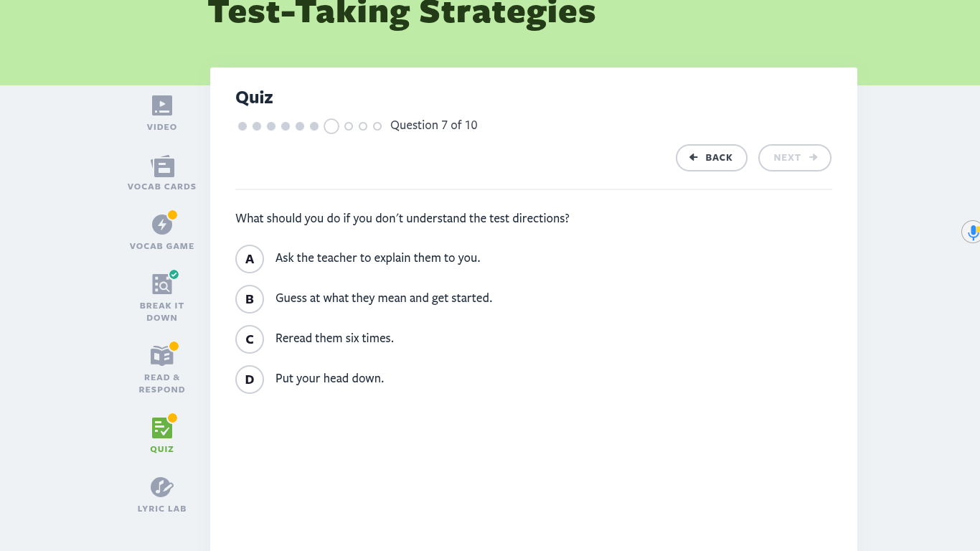Screen dimensions: 980x551
Task: Open the Read & Respond book icon
Action: 162,356
